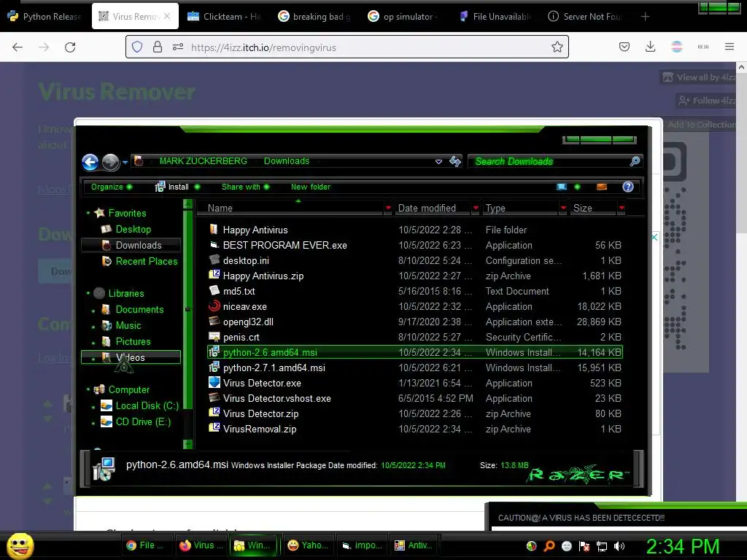747x560 pixels.
Task: Save page to Pocket icon
Action: (624, 47)
